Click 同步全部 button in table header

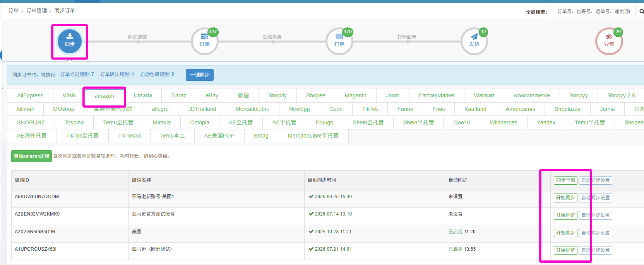565,180
